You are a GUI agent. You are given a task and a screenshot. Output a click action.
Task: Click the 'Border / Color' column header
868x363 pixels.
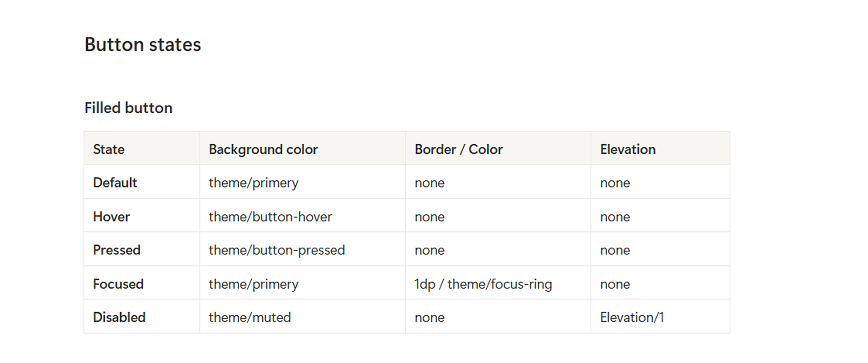click(x=458, y=149)
